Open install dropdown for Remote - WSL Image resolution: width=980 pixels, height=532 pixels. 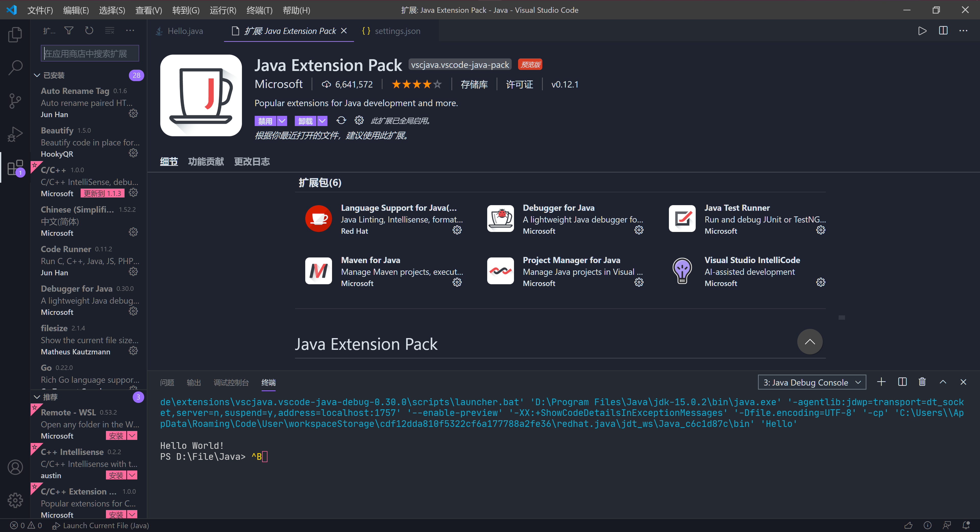[x=132, y=436]
